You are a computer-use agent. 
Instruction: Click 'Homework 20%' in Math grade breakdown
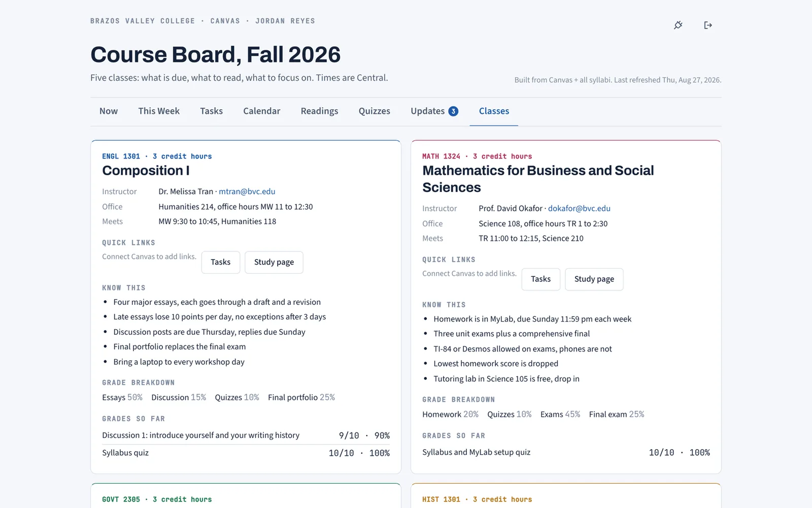(451, 414)
